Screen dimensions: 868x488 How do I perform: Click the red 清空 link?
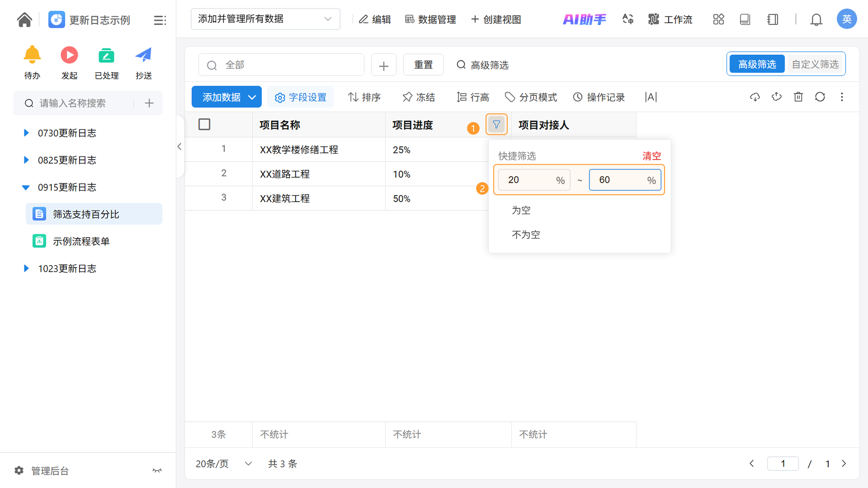[651, 156]
